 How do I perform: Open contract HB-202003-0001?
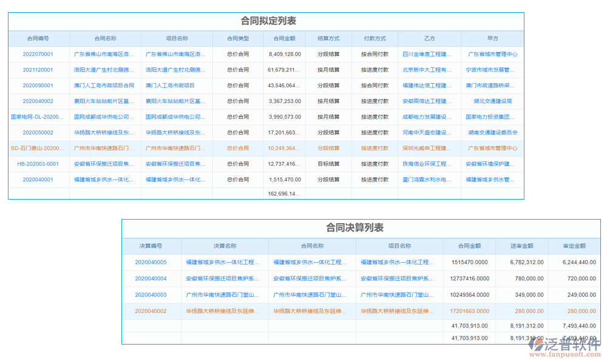coord(38,164)
